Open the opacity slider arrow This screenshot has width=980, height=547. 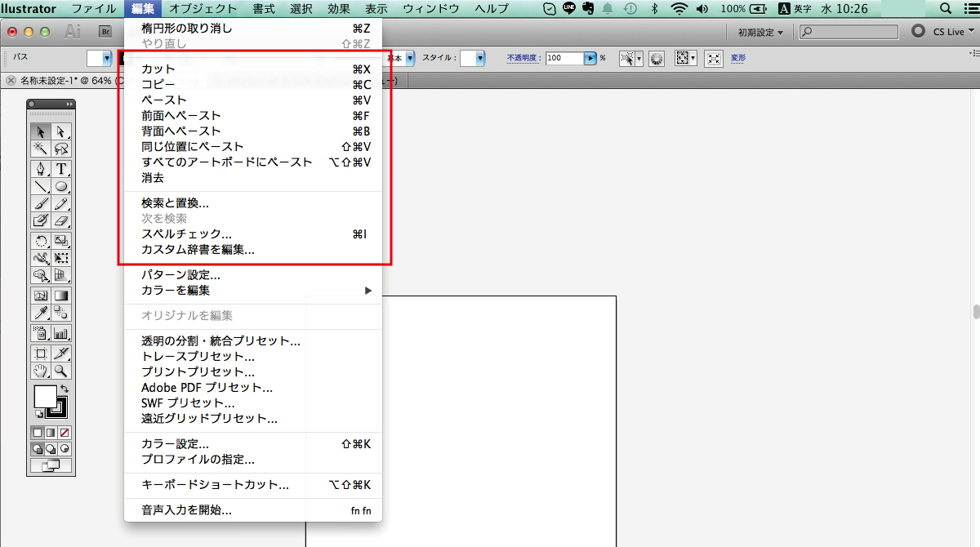click(590, 59)
